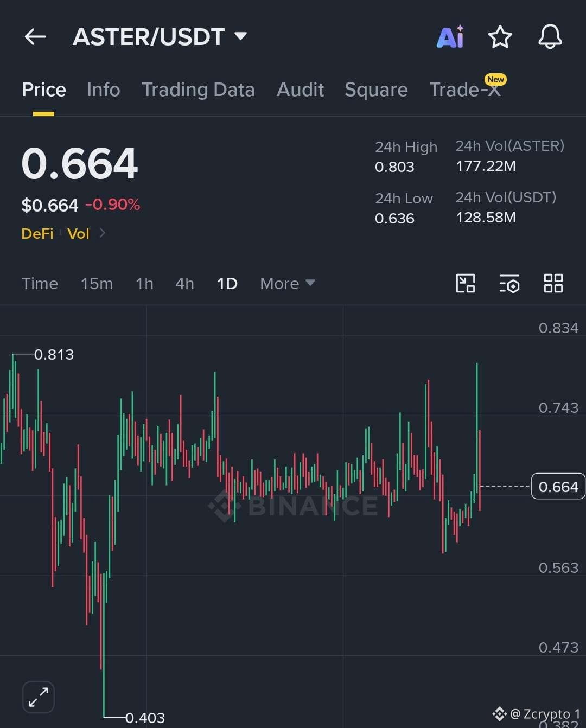
Task: Go back using the left arrow
Action: [x=35, y=37]
